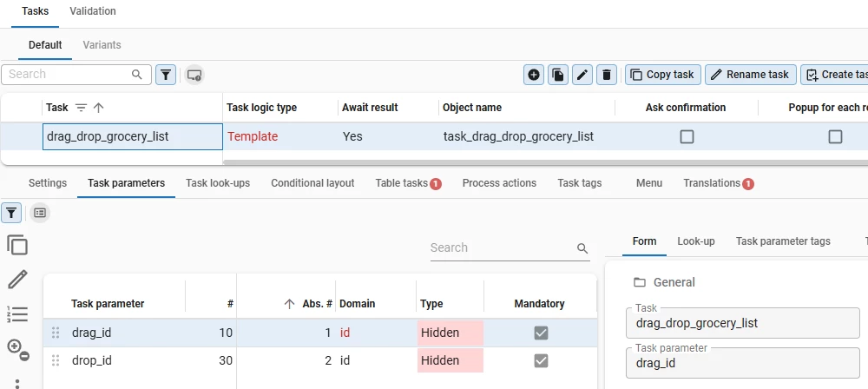Click the edit pencil icon in top toolbar

[582, 75]
